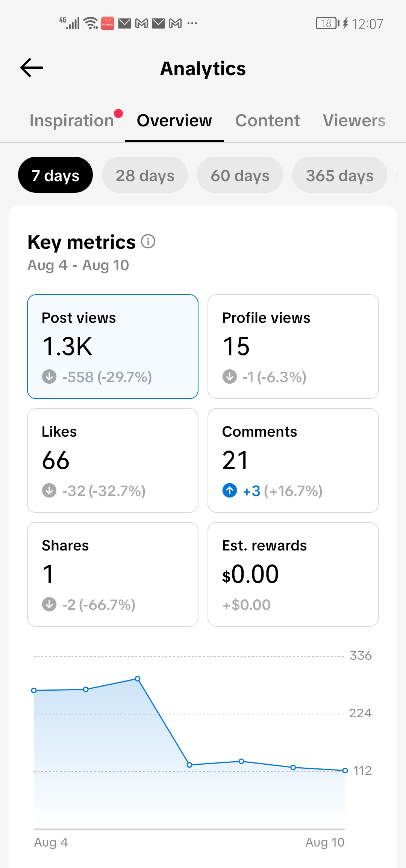Image resolution: width=406 pixels, height=868 pixels.
Task: Tap the Post views decrease arrow icon
Action: click(49, 377)
